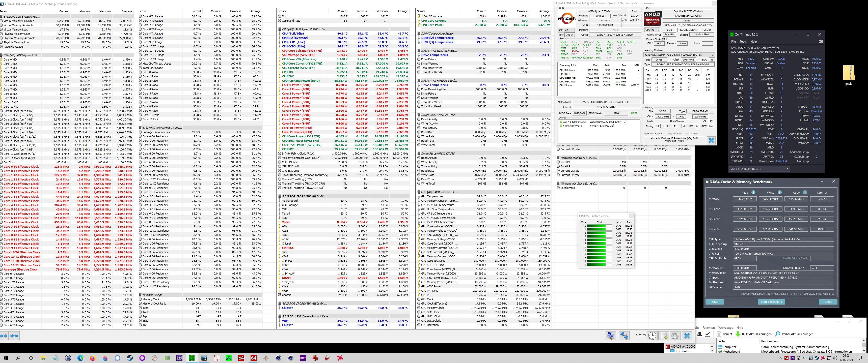Click the Close button in AIDA64 Benchmark
868x363 pixels.
[x=828, y=302]
